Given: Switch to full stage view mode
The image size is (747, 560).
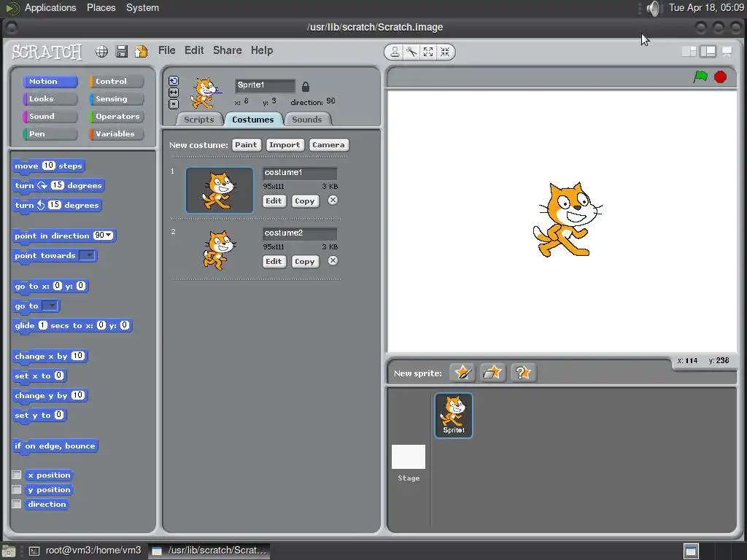Looking at the screenshot, I should (x=708, y=52).
